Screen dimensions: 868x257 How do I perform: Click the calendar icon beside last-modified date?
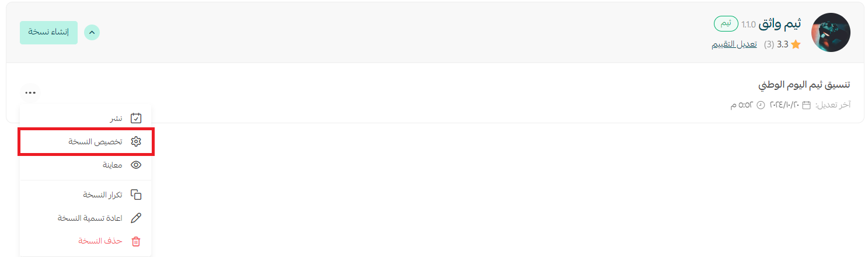(806, 105)
